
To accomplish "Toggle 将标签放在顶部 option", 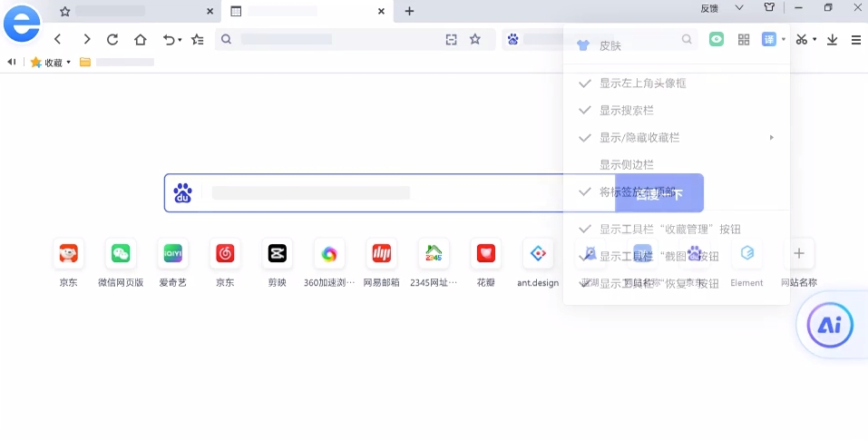I will coord(677,191).
